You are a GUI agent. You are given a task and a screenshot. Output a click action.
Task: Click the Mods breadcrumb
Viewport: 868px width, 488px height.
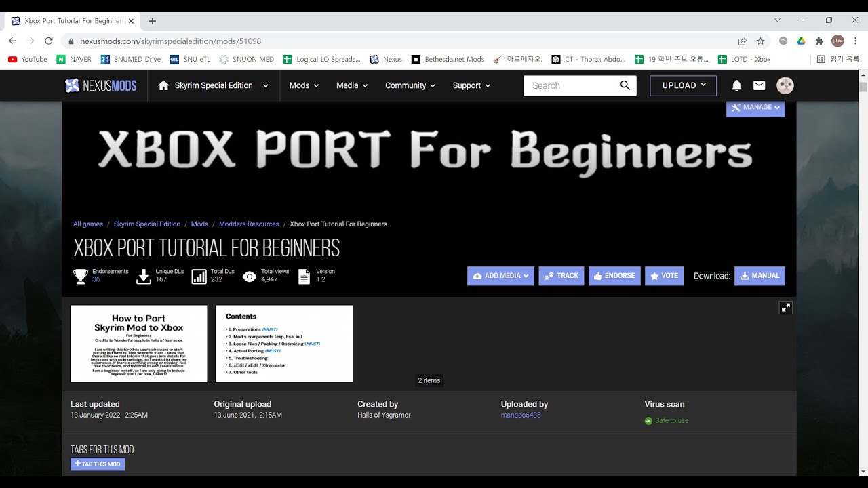(199, 224)
